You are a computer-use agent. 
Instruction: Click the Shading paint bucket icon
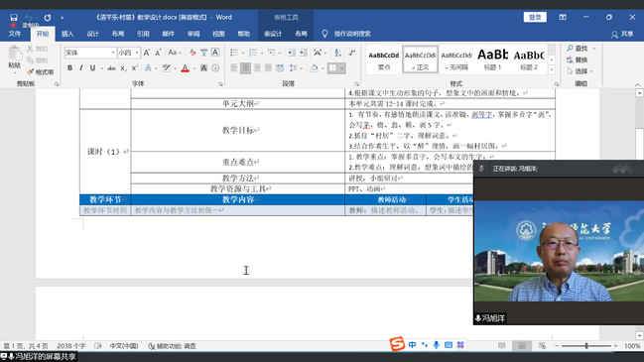315,68
